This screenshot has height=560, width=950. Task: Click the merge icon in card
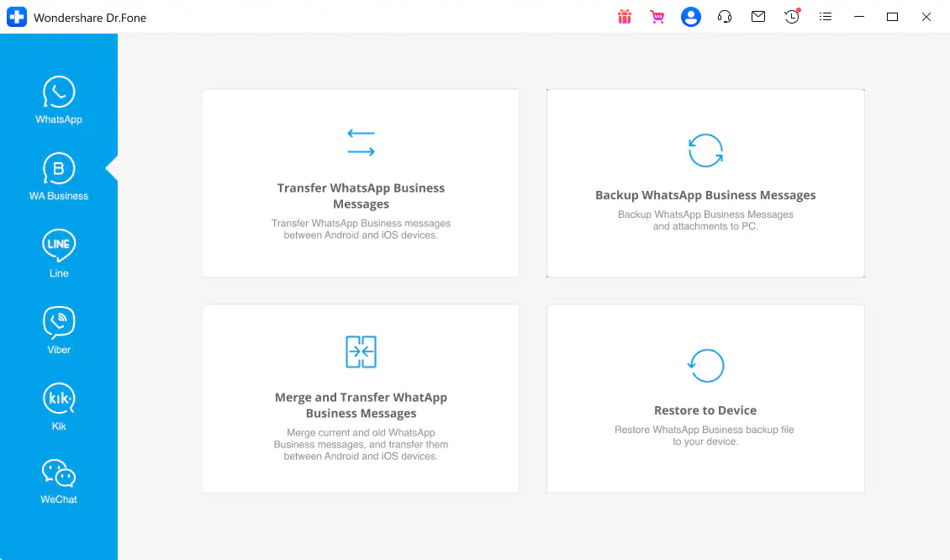pyautogui.click(x=362, y=351)
